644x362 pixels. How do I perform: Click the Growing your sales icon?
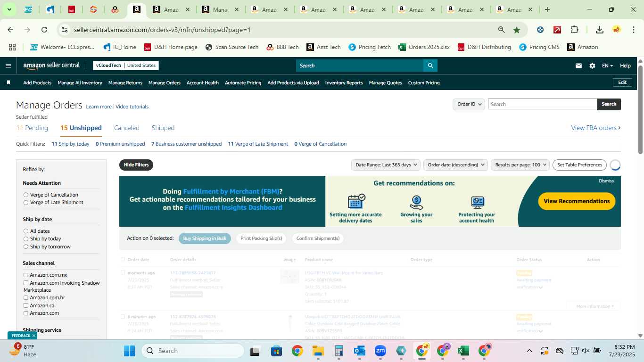click(416, 203)
